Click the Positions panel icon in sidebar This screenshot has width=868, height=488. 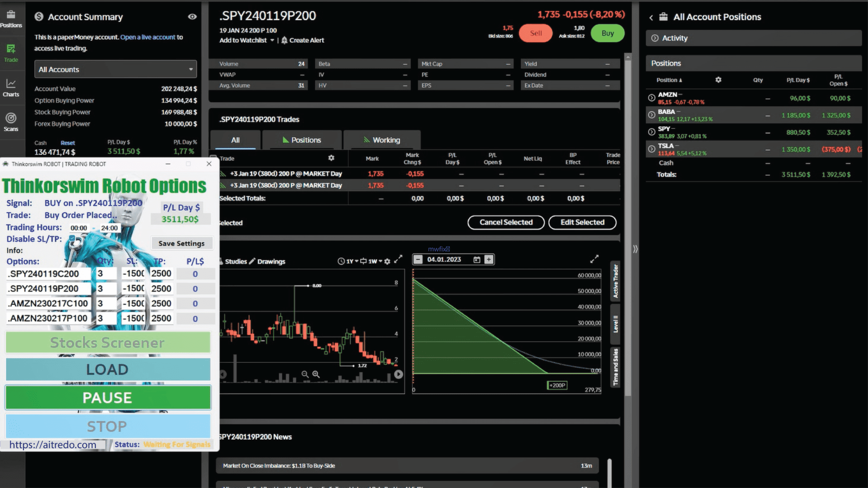coord(11,18)
